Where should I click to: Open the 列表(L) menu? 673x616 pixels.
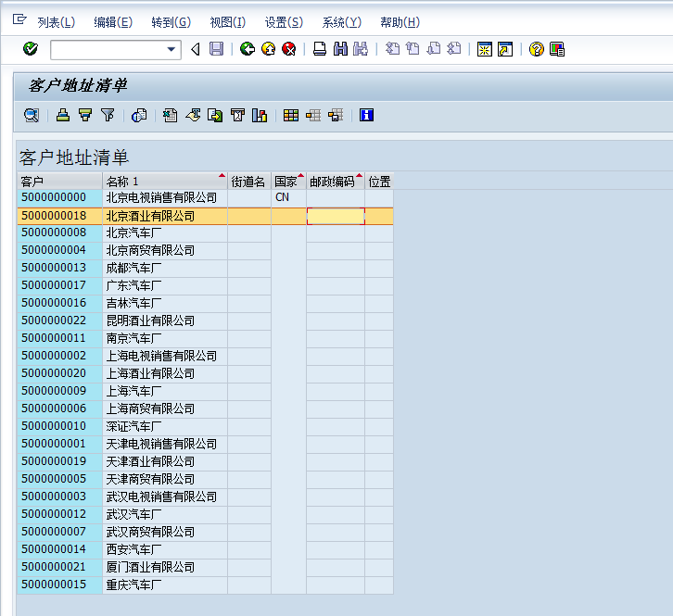[x=57, y=22]
